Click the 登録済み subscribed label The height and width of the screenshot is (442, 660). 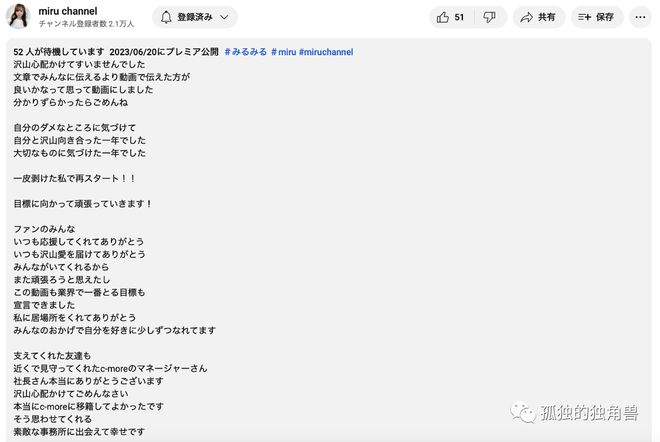(195, 17)
